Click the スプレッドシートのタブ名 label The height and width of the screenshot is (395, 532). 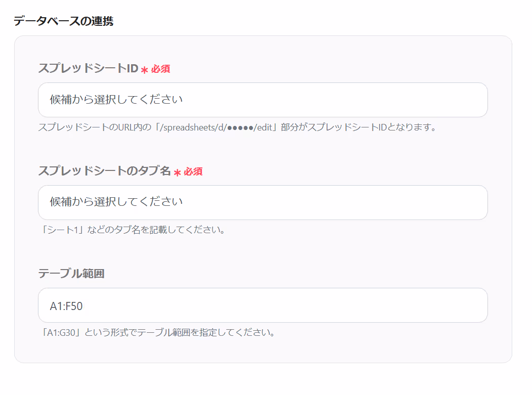tap(104, 170)
